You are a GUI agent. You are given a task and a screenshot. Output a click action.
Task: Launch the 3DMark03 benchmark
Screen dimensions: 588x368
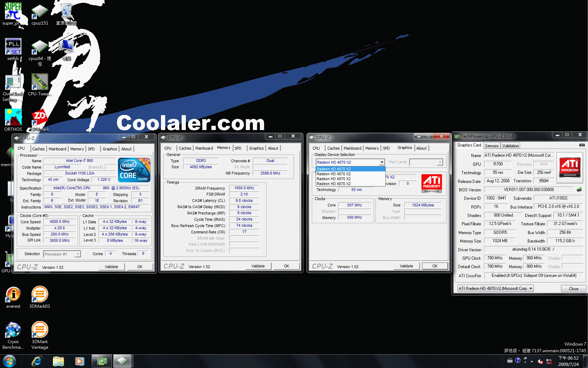tap(40, 294)
